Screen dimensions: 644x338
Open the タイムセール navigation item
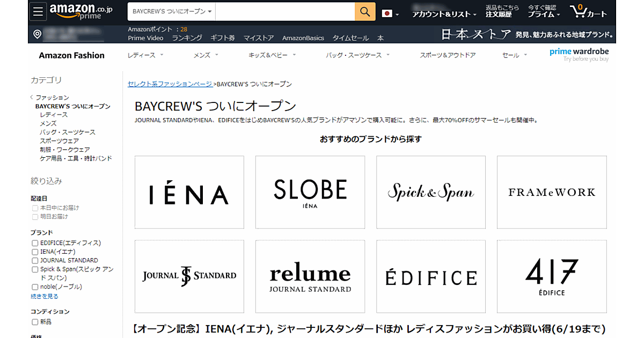[x=350, y=38]
